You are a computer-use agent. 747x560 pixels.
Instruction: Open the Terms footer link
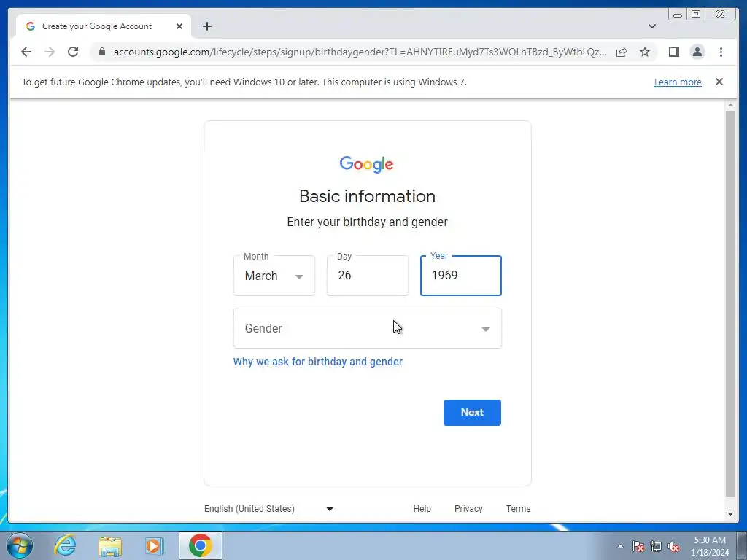[x=519, y=508]
